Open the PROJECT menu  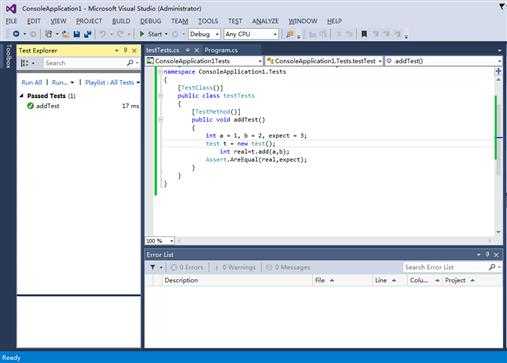click(x=89, y=21)
